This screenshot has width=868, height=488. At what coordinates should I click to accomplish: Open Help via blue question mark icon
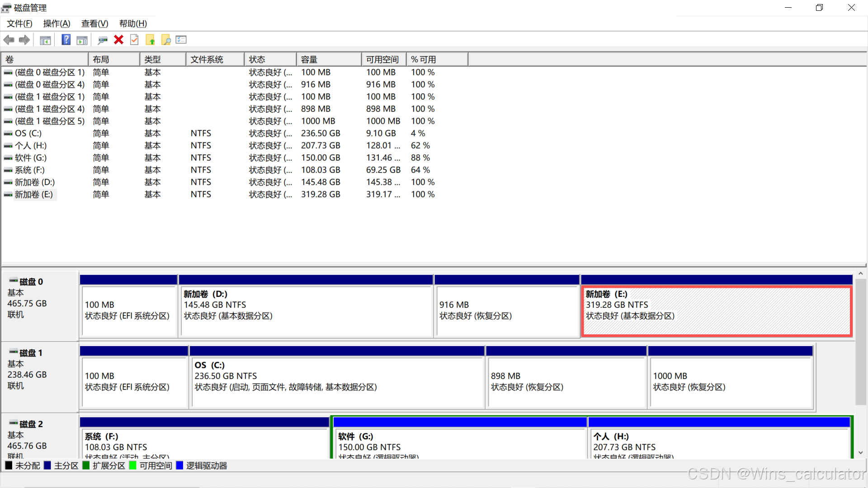click(66, 40)
